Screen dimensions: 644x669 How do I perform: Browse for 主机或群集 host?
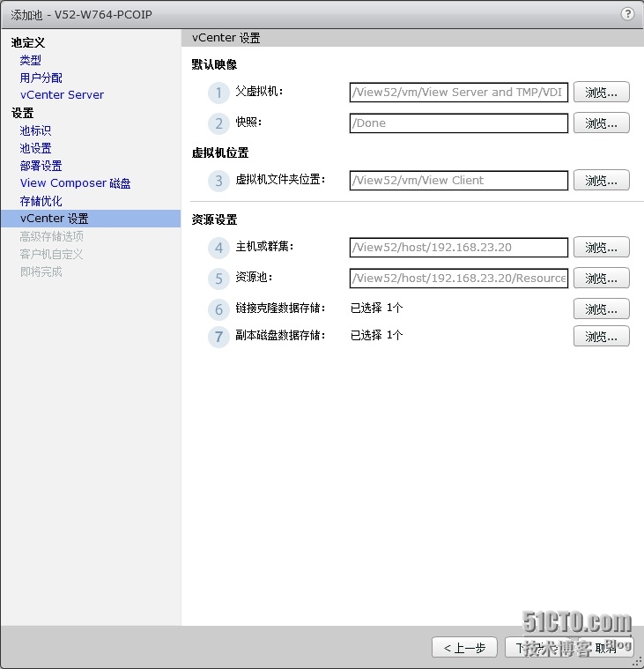point(602,248)
